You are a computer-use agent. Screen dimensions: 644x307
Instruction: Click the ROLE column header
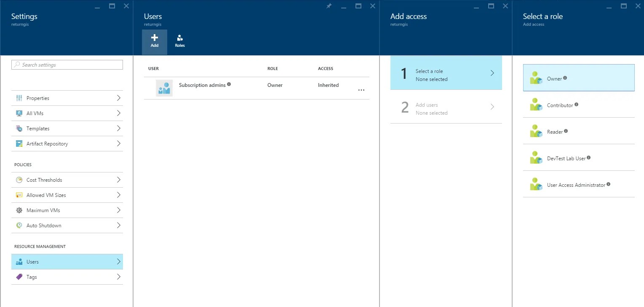(273, 69)
